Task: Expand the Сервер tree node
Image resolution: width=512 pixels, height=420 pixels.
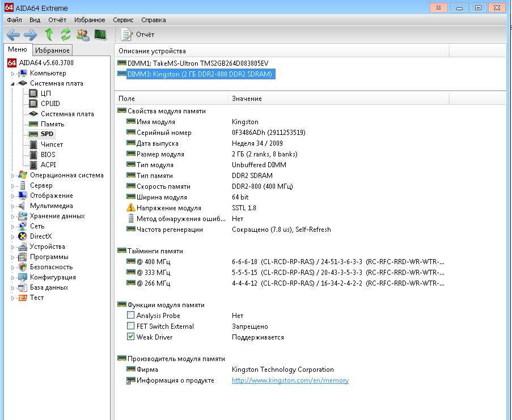Action: pyautogui.click(x=12, y=186)
